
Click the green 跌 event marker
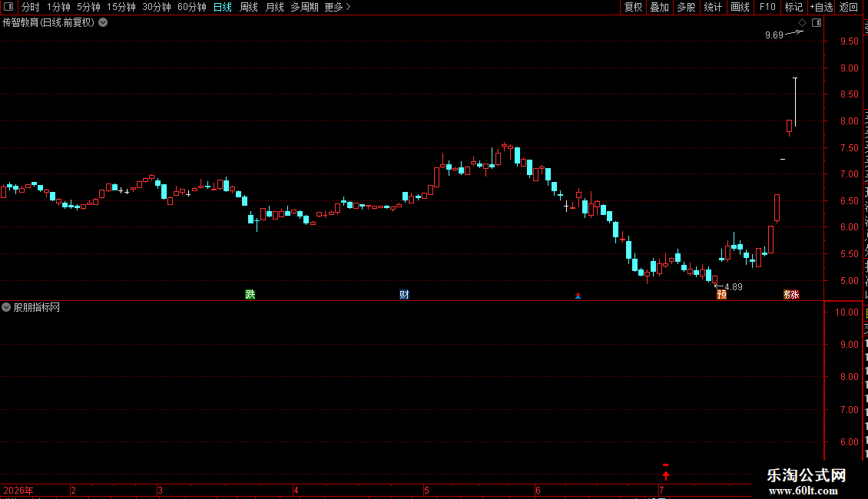pos(250,294)
